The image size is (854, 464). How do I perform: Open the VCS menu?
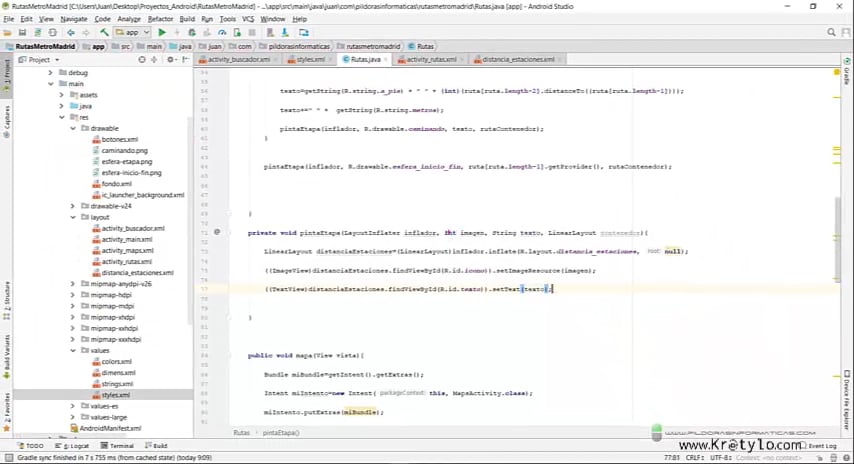(248, 19)
